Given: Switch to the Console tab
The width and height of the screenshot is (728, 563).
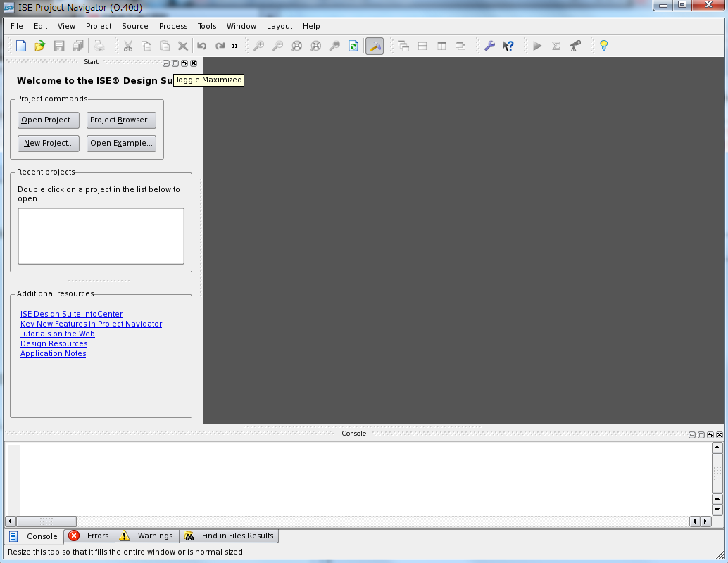Looking at the screenshot, I should click(x=34, y=536).
